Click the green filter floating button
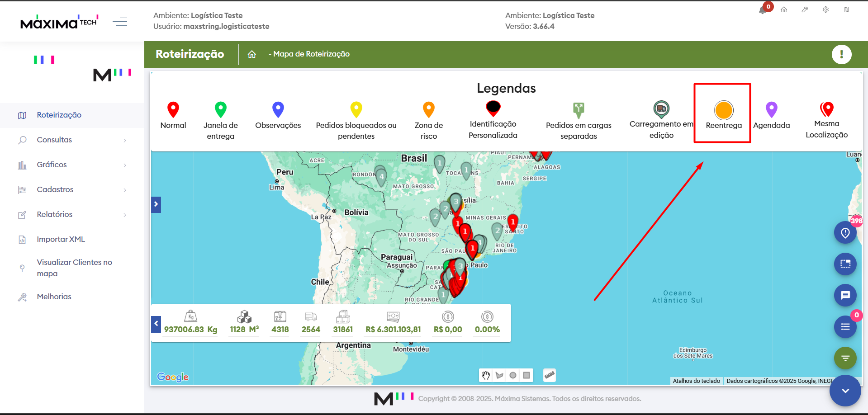 tap(845, 358)
